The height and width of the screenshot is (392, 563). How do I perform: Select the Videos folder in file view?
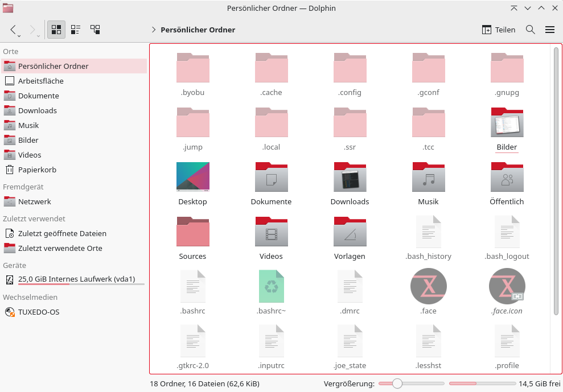click(272, 232)
